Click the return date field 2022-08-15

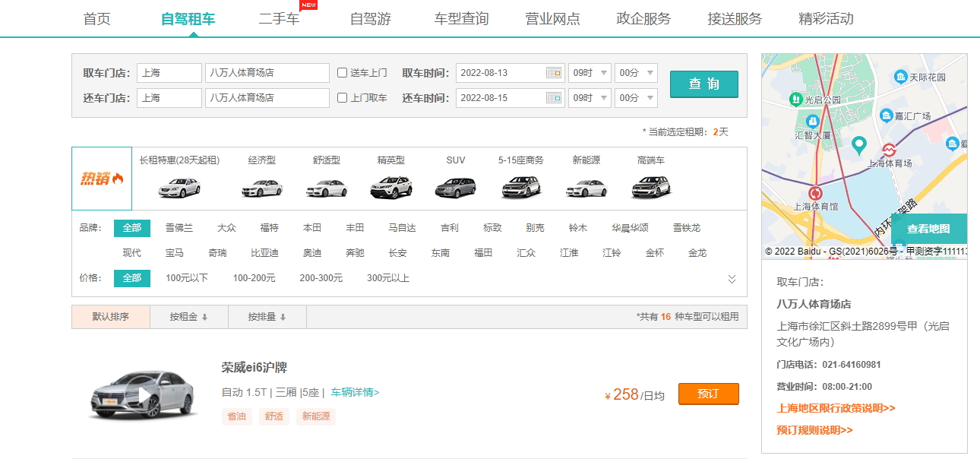[x=511, y=98]
